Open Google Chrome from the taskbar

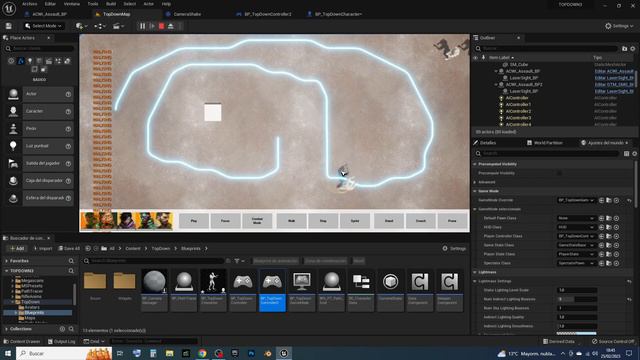pyautogui.click(x=202, y=353)
